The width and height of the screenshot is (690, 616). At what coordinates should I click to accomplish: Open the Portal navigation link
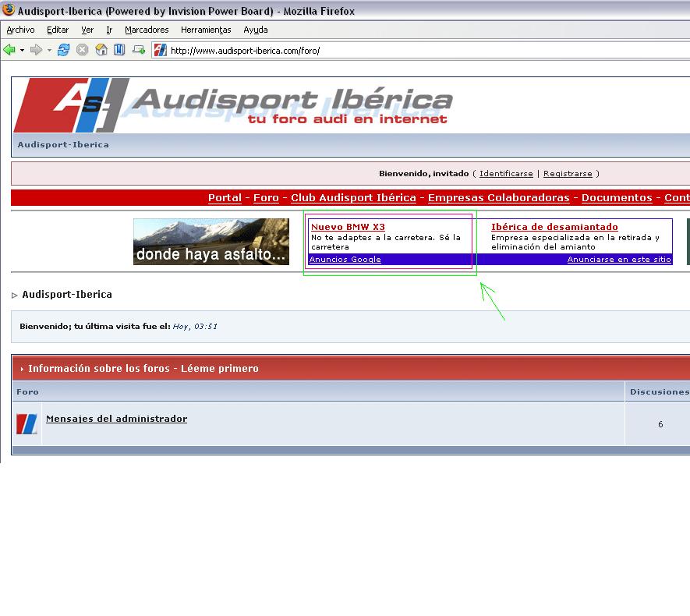coord(225,197)
